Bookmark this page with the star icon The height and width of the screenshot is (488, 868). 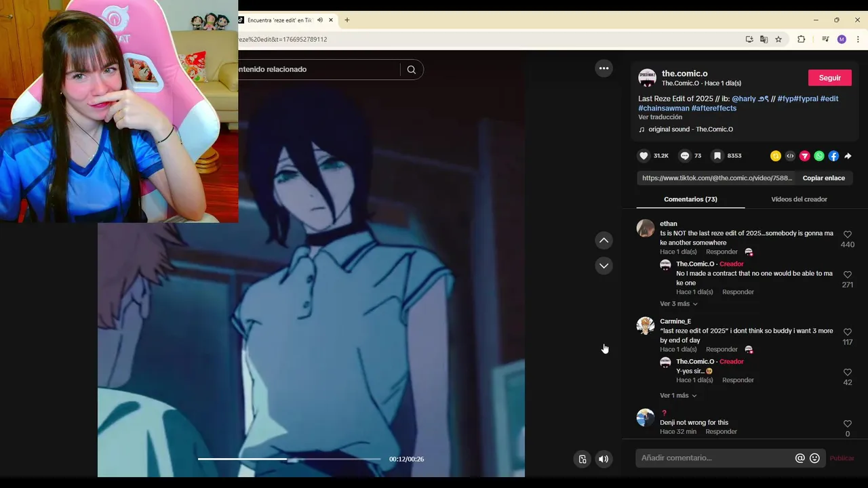point(778,39)
